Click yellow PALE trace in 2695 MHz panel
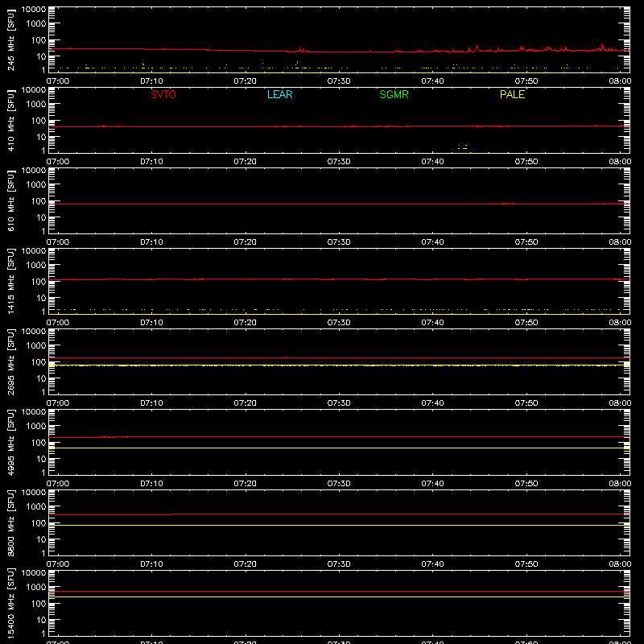Image resolution: width=644 pixels, height=644 pixels. (x=339, y=365)
